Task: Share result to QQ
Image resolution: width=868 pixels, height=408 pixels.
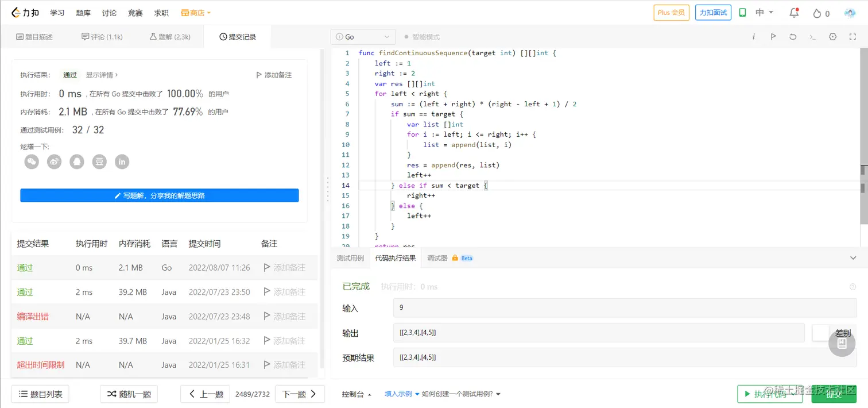Action: pyautogui.click(x=76, y=162)
